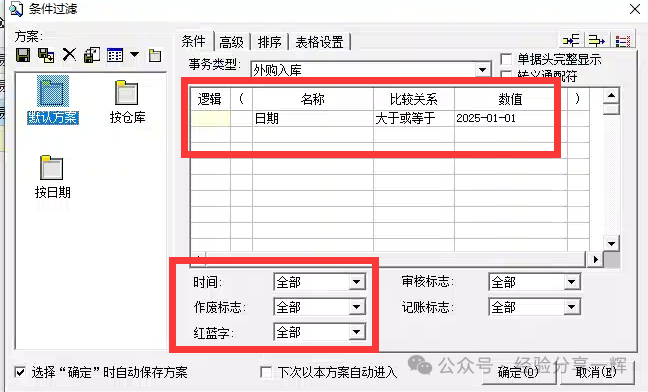Click the grid view mode icon

(115, 55)
